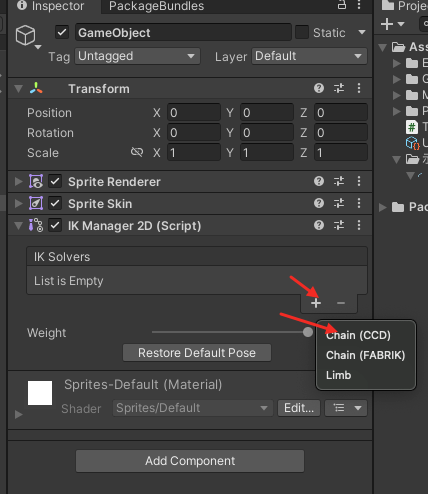Expand the Sprite Skin component foldout
The width and height of the screenshot is (428, 494).
pyautogui.click(x=19, y=203)
